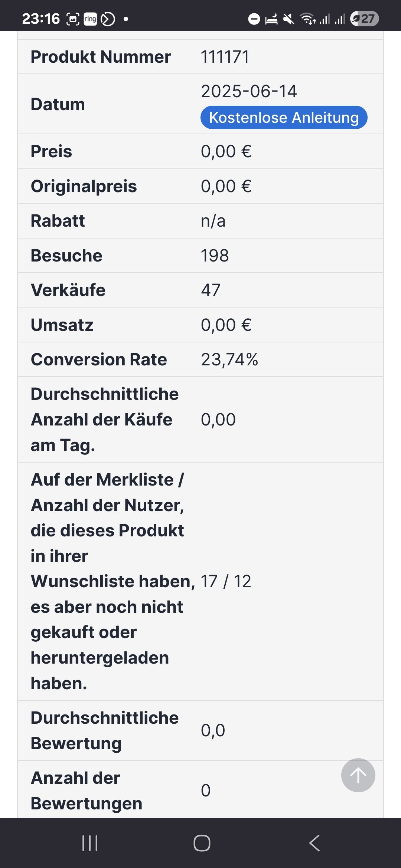The image size is (401, 868).
Task: Tap the Do Not Disturb status icon
Action: [254, 19]
